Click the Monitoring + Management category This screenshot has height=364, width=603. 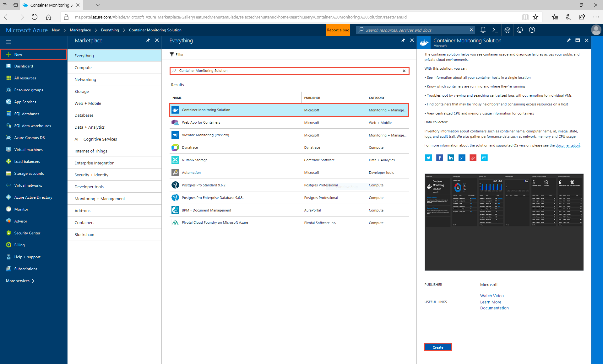(100, 199)
